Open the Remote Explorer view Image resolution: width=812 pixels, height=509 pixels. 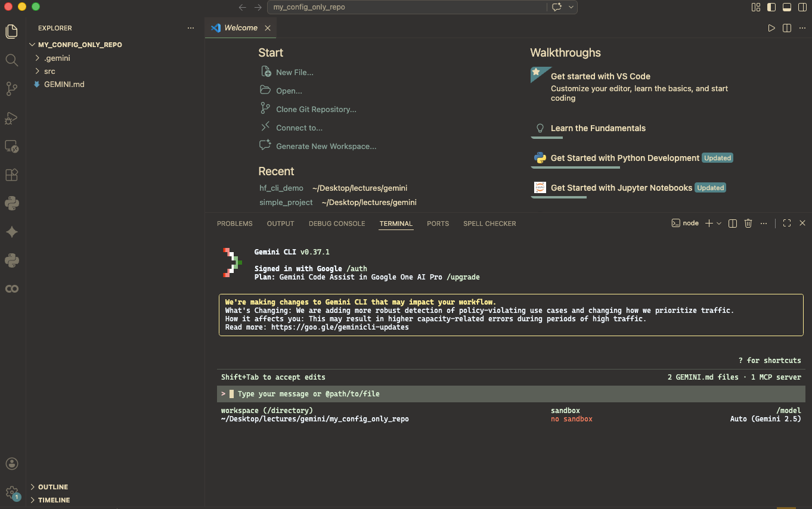[x=12, y=146]
